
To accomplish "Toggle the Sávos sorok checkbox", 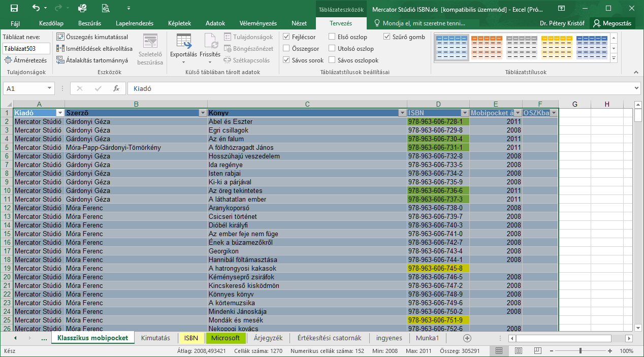I will (286, 60).
